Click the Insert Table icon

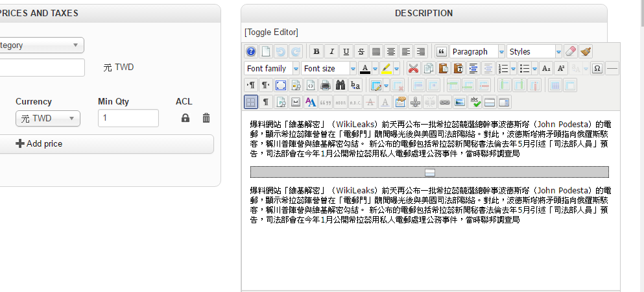pos(376,85)
